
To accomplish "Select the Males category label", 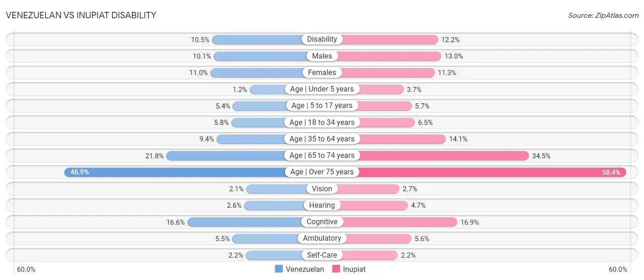I will pyautogui.click(x=322, y=56).
